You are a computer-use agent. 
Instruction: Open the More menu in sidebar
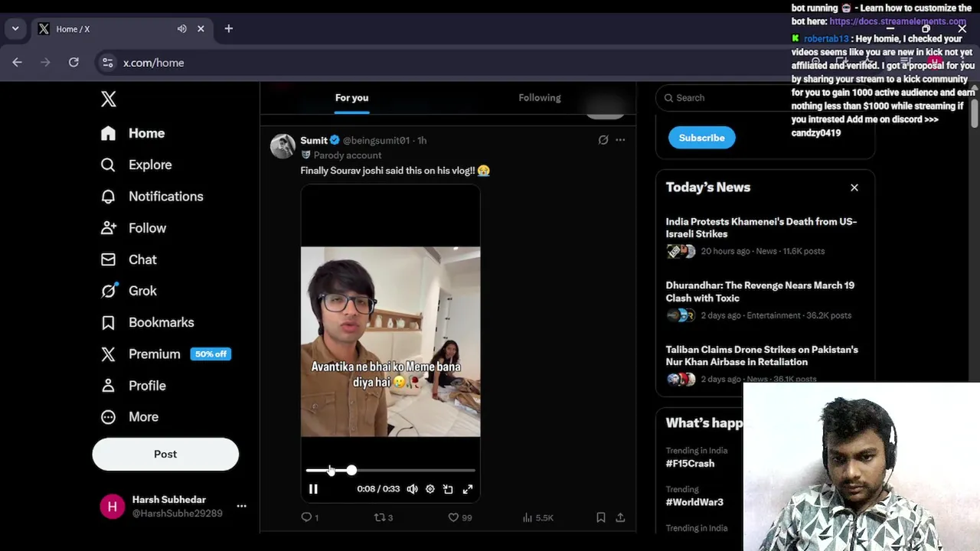(x=129, y=417)
